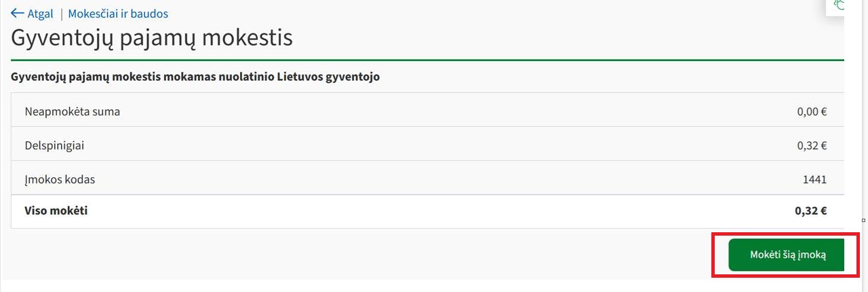
Task: Click the word Gyventojų in the main title
Action: 62,37
